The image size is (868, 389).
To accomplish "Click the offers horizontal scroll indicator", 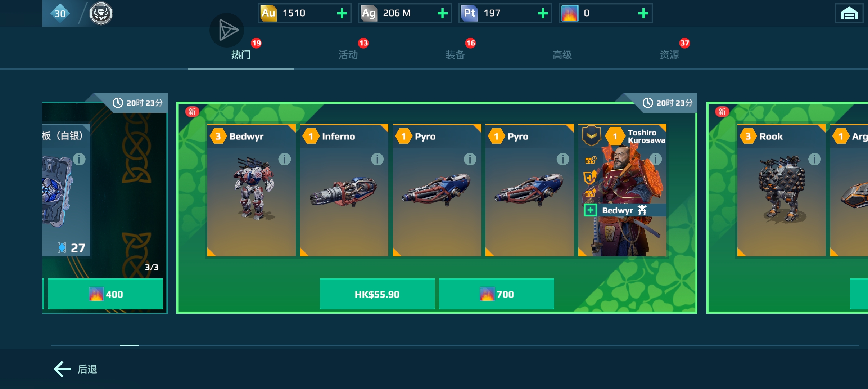I will [x=129, y=345].
